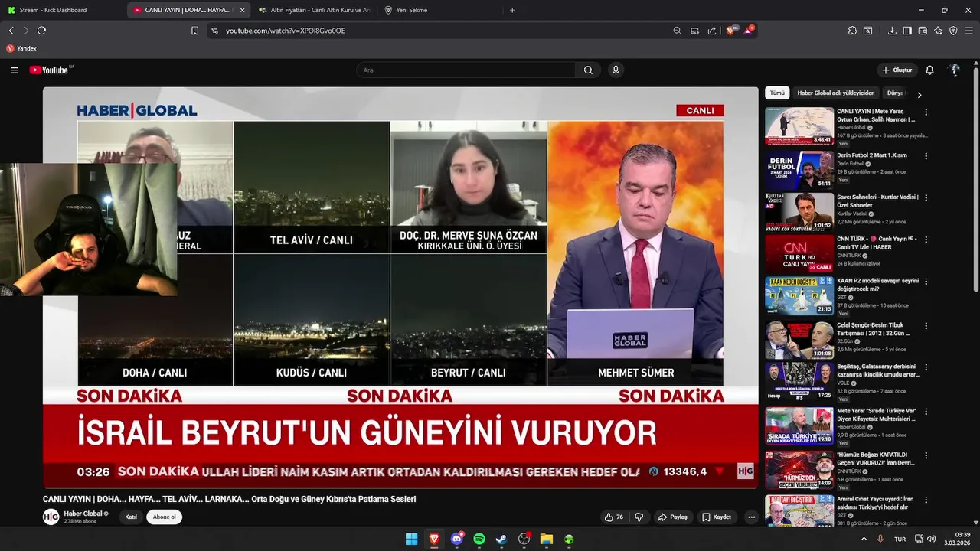Open the Haber Global channel name link

coord(83,514)
